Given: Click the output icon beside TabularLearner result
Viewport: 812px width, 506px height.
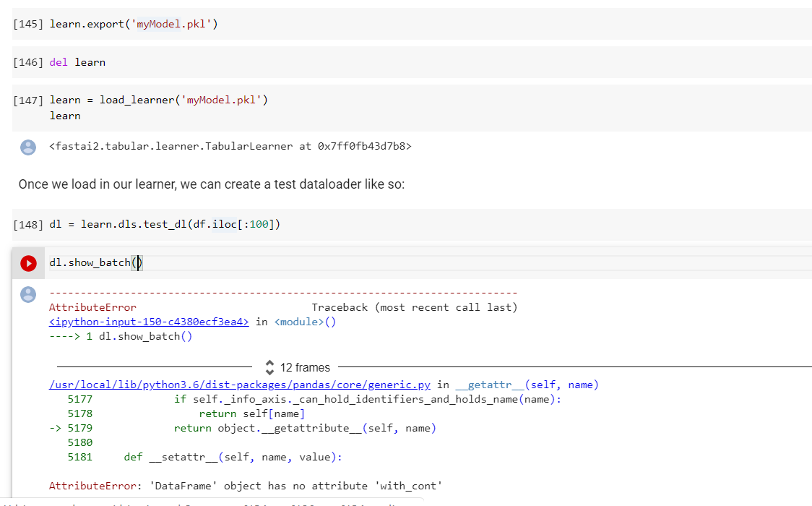Looking at the screenshot, I should click(28, 147).
